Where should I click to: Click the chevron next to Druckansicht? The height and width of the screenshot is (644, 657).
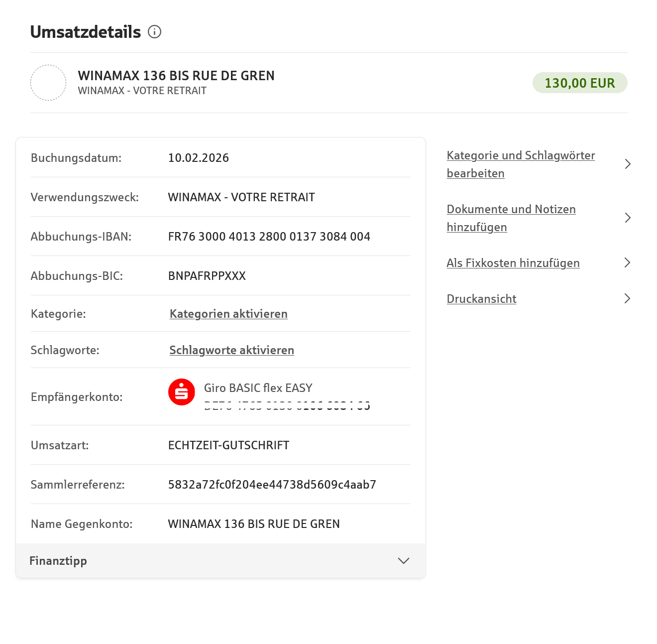(628, 298)
